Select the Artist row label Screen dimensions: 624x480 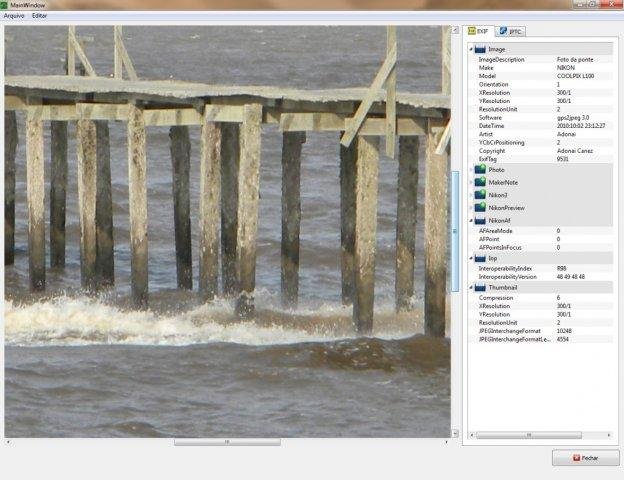pyautogui.click(x=486, y=134)
